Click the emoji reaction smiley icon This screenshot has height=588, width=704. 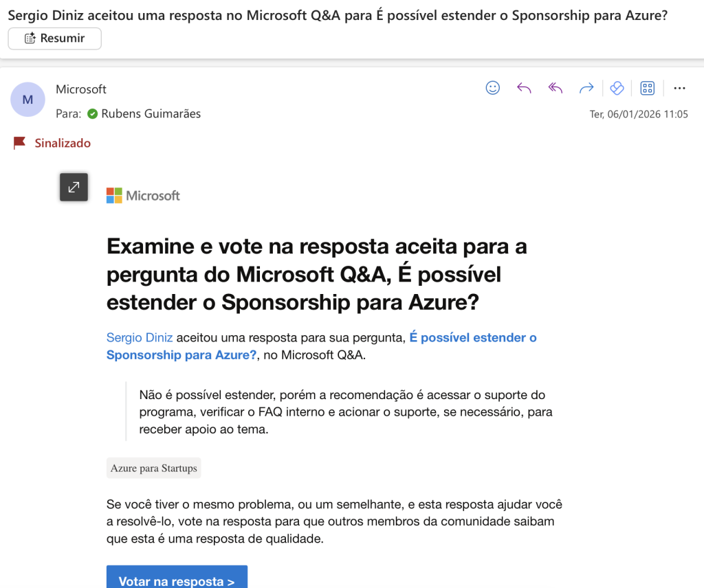493,88
